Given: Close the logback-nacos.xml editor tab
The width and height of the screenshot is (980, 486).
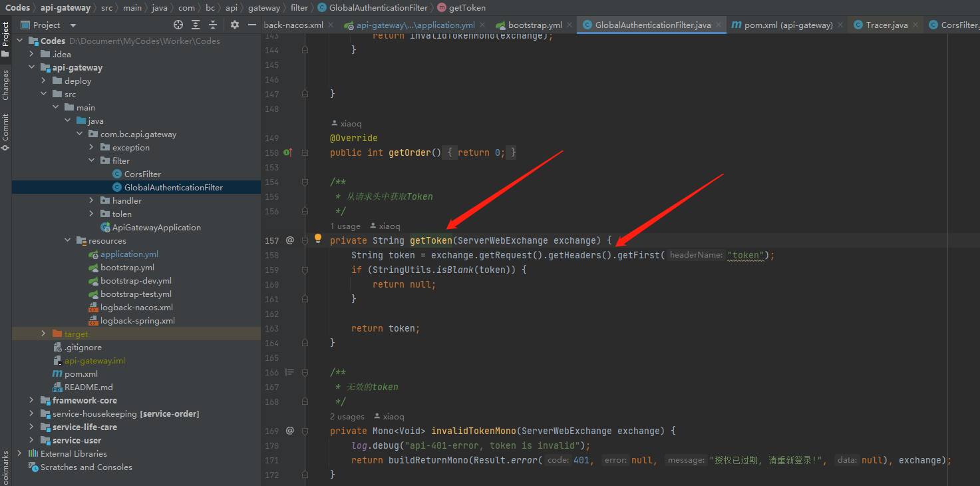Looking at the screenshot, I should coord(332,25).
